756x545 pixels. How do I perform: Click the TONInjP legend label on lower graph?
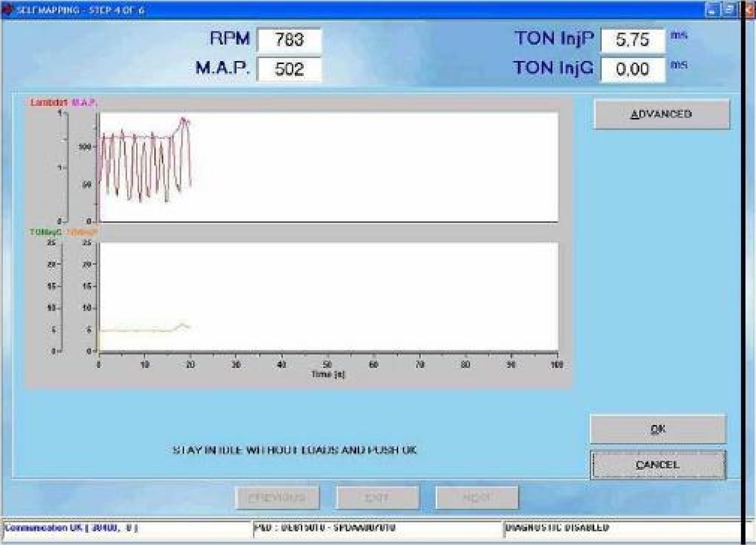(82, 232)
